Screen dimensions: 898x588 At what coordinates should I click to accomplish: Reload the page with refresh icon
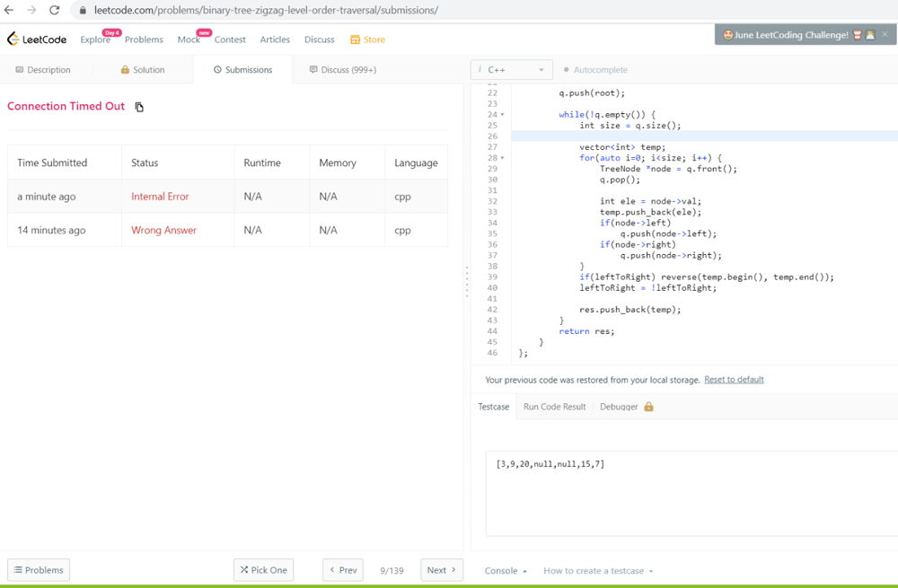55,10
